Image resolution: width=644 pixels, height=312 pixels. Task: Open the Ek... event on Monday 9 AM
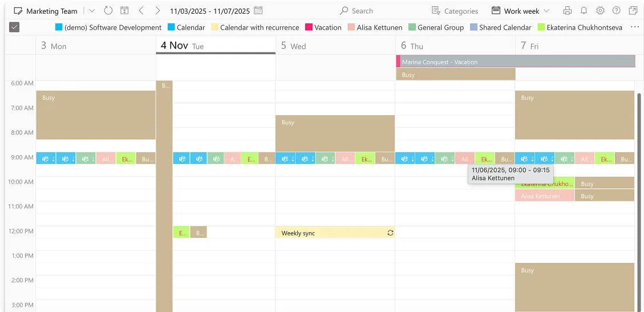pyautogui.click(x=125, y=159)
